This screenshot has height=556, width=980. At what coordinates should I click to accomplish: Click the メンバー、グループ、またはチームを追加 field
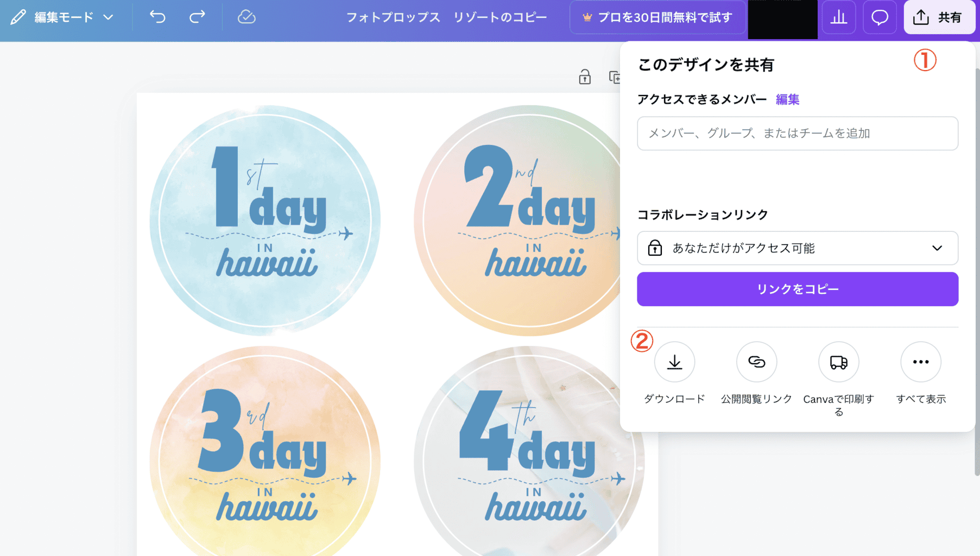[x=798, y=134]
